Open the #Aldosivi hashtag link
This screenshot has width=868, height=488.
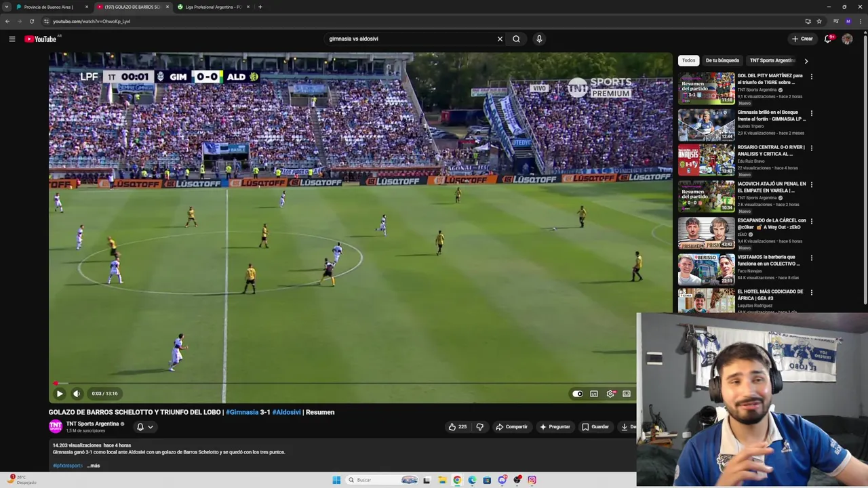pyautogui.click(x=286, y=412)
